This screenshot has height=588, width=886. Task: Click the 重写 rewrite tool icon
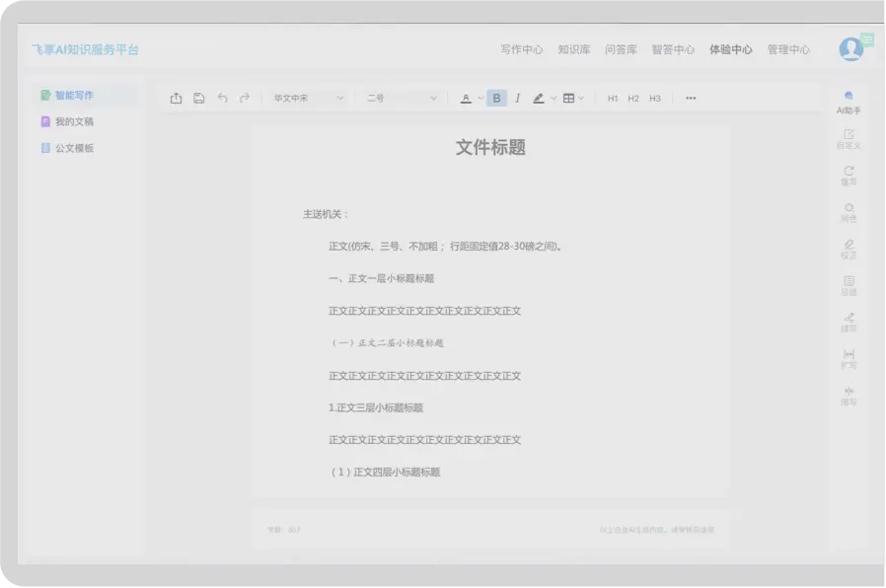[x=849, y=176]
